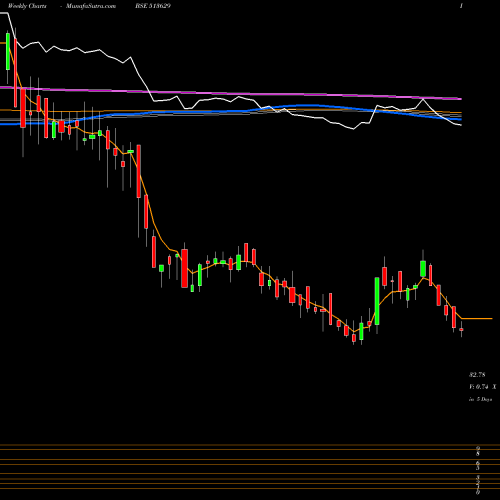This screenshot has width=500, height=500.
Task: Click the '82.78' price value
Action: pos(477,375)
